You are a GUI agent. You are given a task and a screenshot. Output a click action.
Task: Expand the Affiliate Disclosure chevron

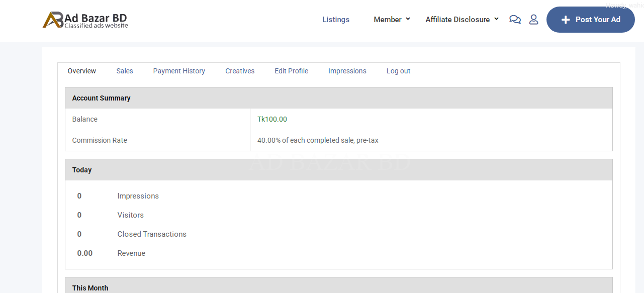click(x=496, y=19)
